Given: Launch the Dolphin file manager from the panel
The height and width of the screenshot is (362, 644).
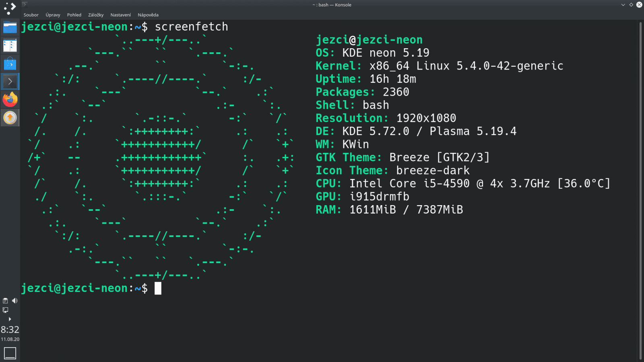Looking at the screenshot, I should click(10, 27).
